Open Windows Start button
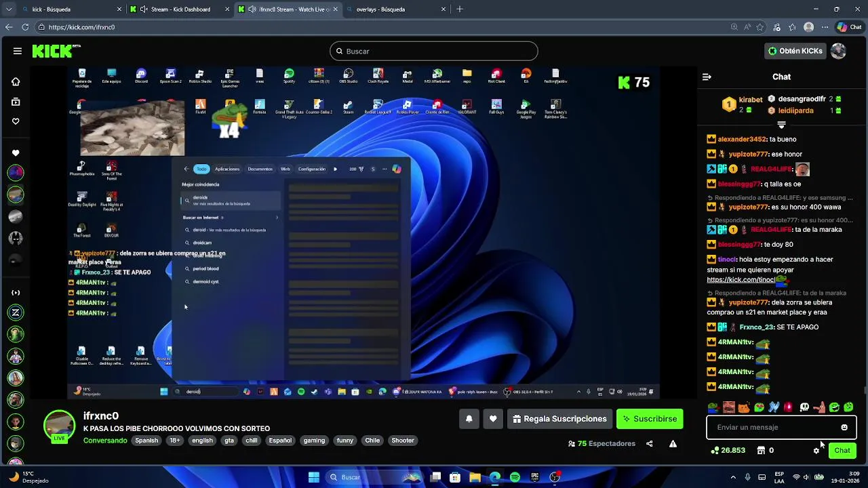The width and height of the screenshot is (868, 488). pos(314,477)
